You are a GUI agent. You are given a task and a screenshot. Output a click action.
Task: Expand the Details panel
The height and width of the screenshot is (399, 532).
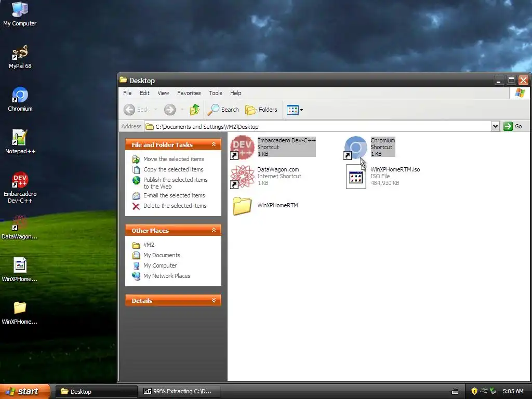click(214, 300)
